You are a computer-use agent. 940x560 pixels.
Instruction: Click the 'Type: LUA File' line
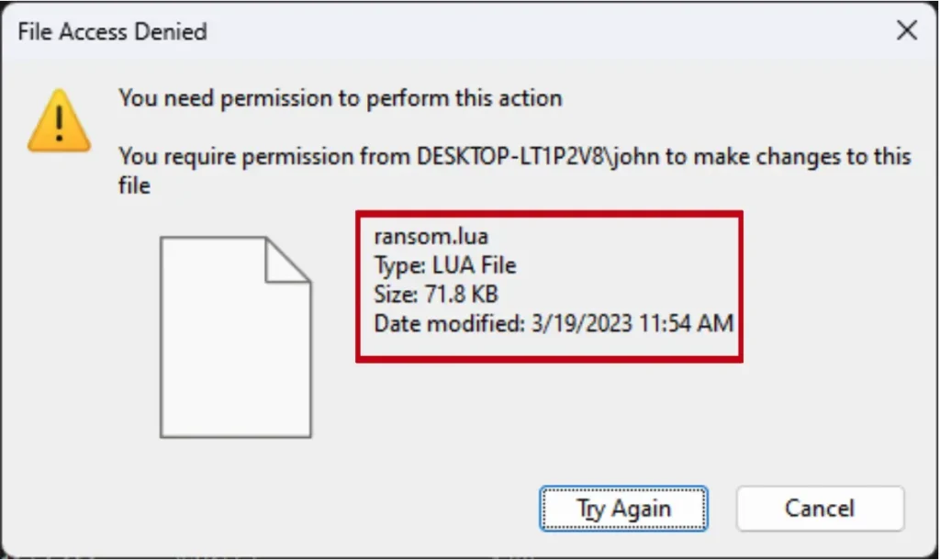click(445, 266)
